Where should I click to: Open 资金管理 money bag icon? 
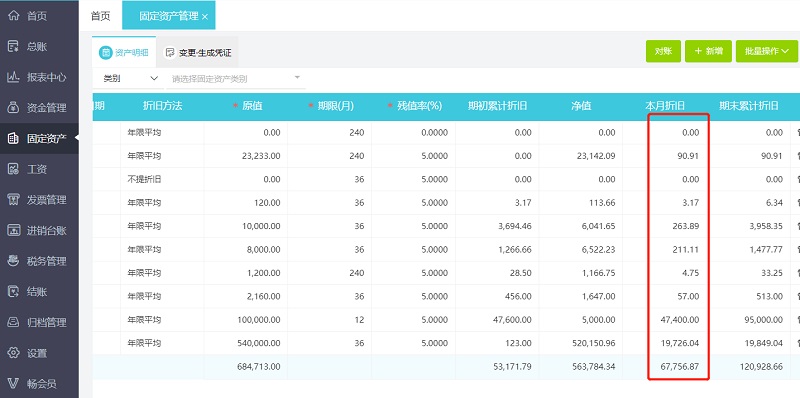tap(13, 108)
